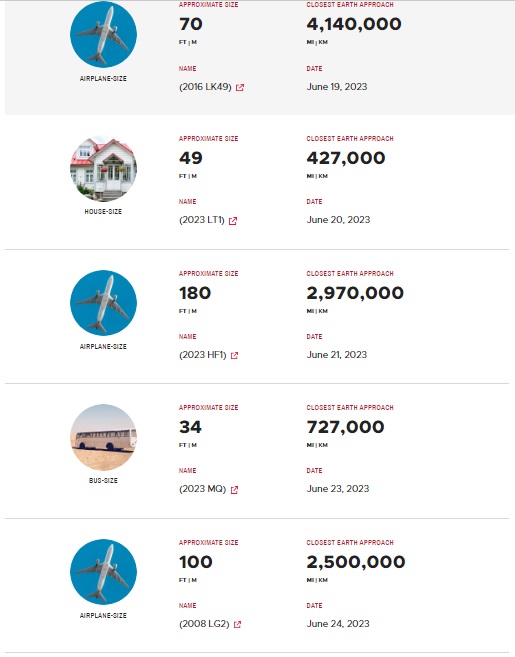The width and height of the screenshot is (515, 657).
Task: Open external link icon next to 2016 LK49
Action: point(240,88)
